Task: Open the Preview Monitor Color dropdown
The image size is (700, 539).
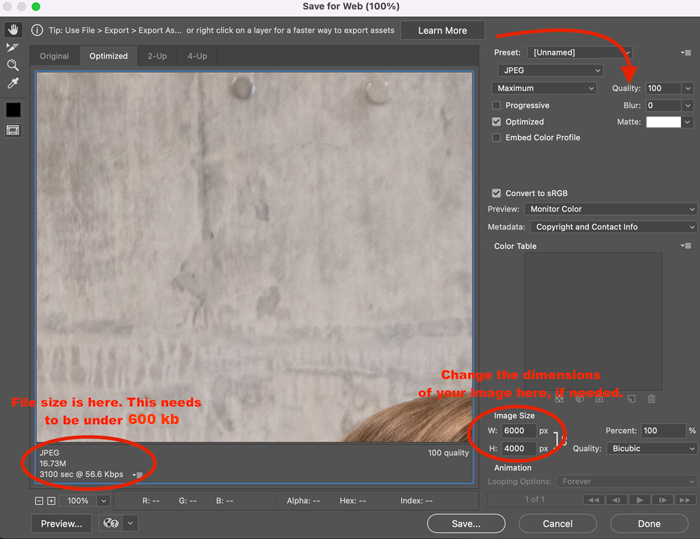Action: tap(610, 209)
